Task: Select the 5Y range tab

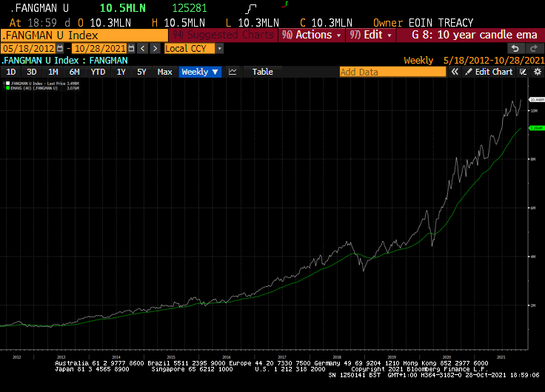Action: point(141,72)
